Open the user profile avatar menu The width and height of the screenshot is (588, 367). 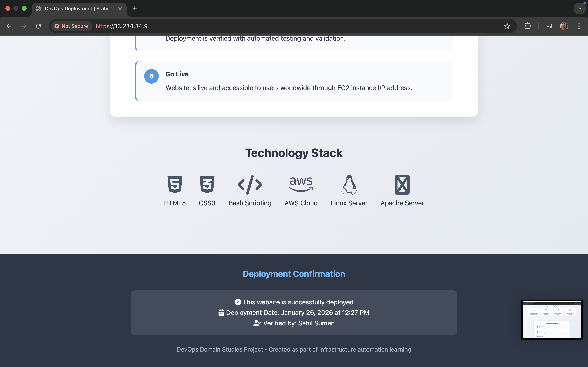point(564,26)
